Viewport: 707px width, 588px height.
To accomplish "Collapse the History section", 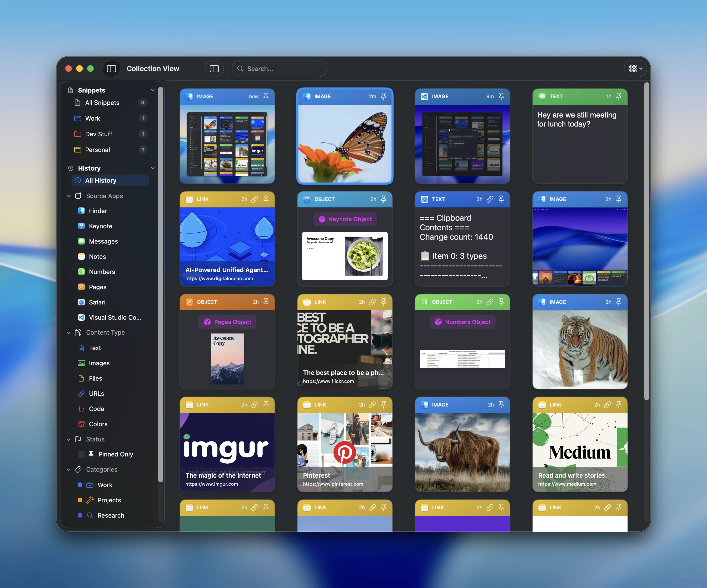I will [x=153, y=168].
